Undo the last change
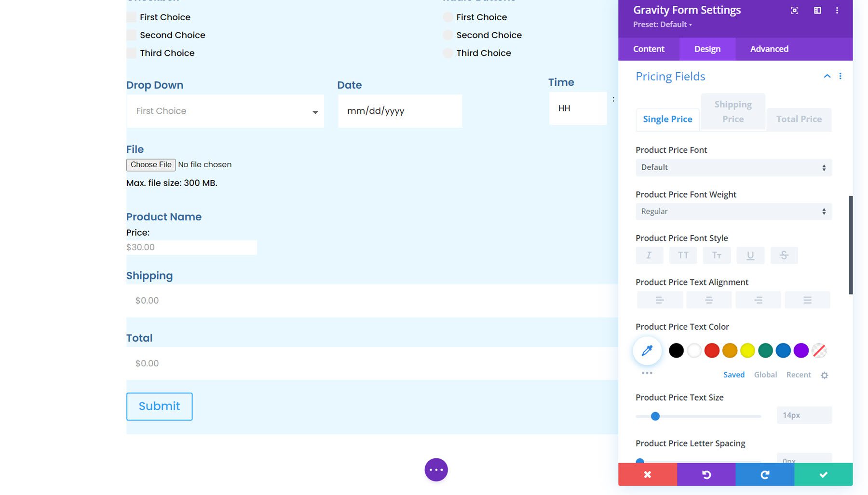 click(706, 474)
